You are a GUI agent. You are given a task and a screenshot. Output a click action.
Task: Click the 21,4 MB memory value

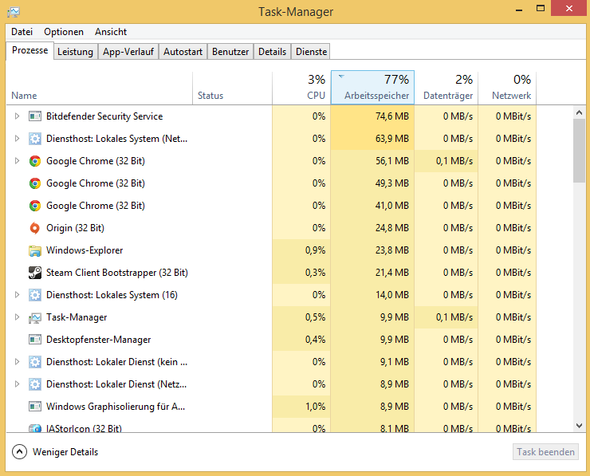click(x=392, y=272)
